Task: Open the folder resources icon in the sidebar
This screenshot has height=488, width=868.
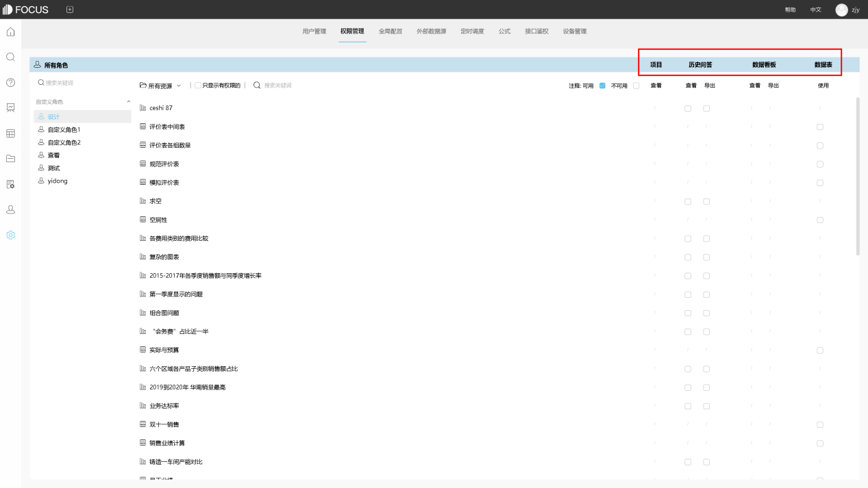Action: coord(10,159)
